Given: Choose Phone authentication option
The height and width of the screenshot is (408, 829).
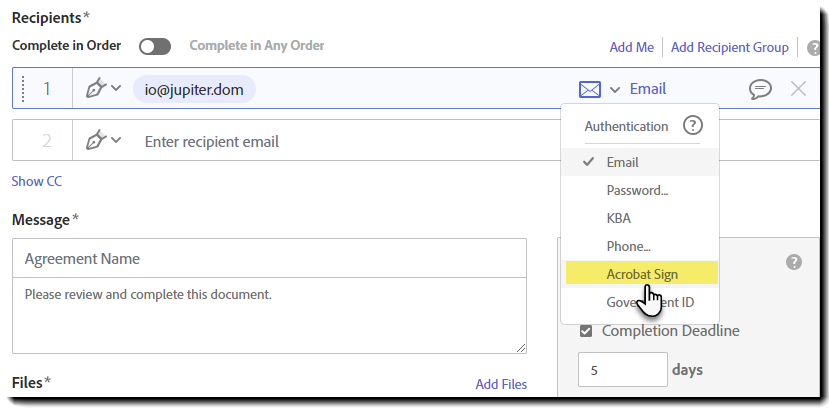Looking at the screenshot, I should pyautogui.click(x=629, y=246).
